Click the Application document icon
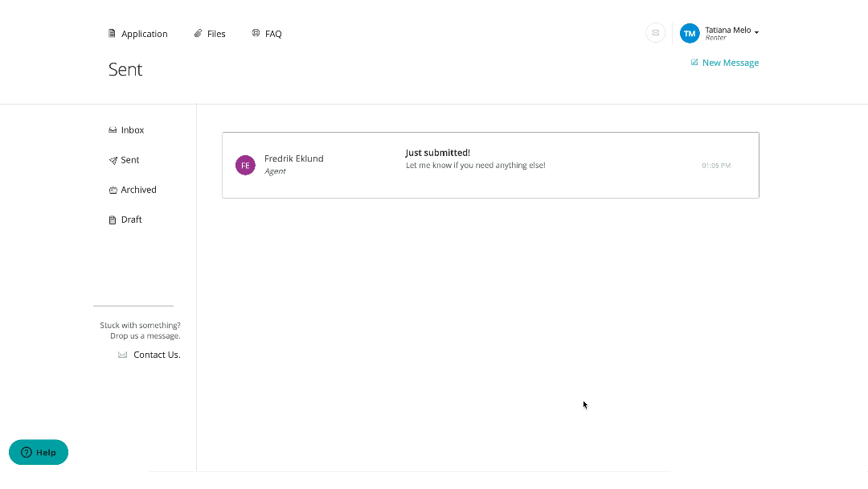Screen dimensions: 868x489 pyautogui.click(x=113, y=34)
